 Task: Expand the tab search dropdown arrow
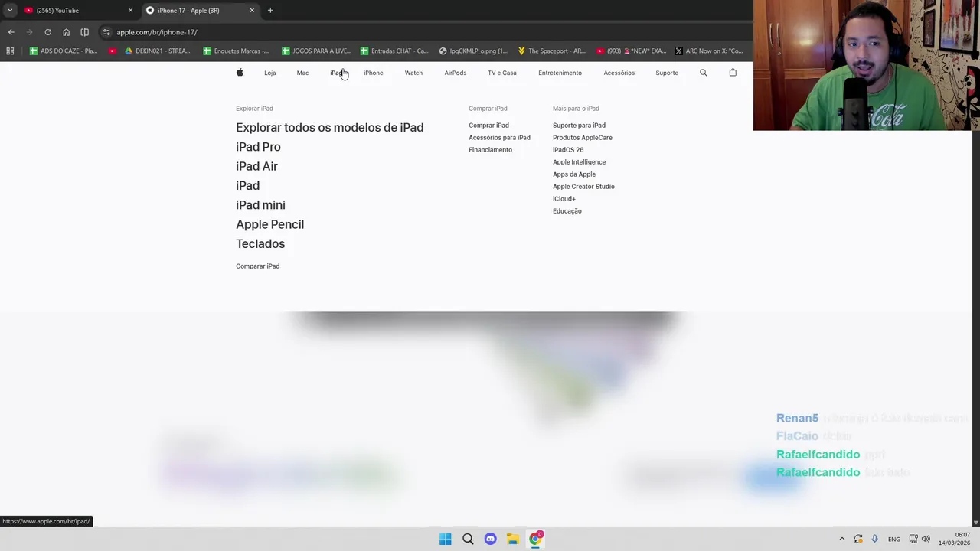pyautogui.click(x=10, y=11)
